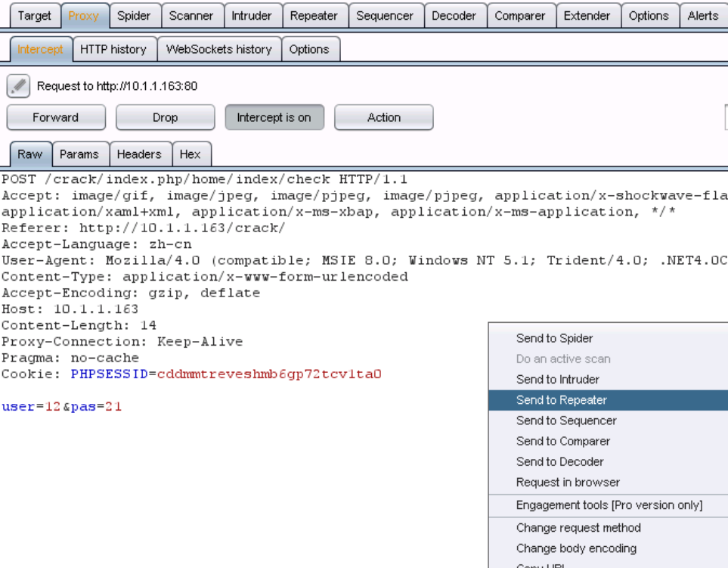Click the Request to http://10.1.1.163:80 label
728x568 pixels.
tap(117, 86)
